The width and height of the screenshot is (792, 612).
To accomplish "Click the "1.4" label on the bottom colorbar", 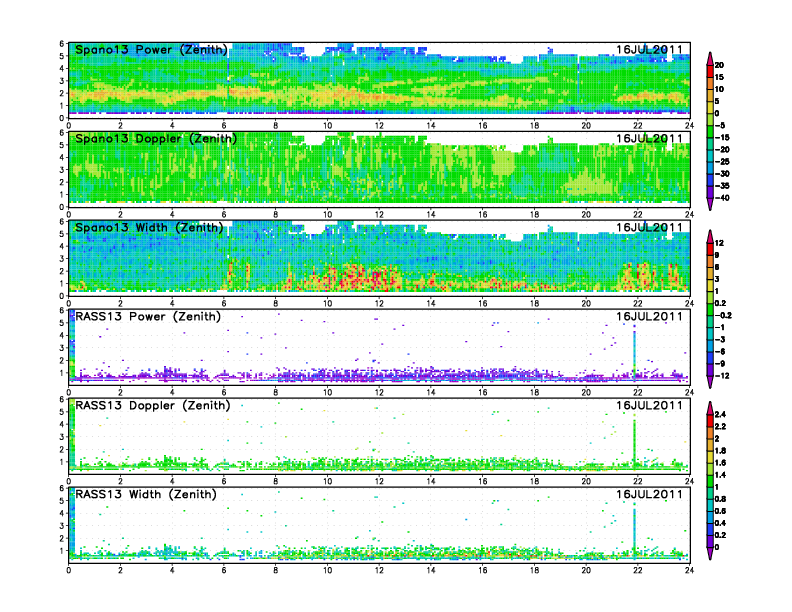I will click(x=721, y=475).
